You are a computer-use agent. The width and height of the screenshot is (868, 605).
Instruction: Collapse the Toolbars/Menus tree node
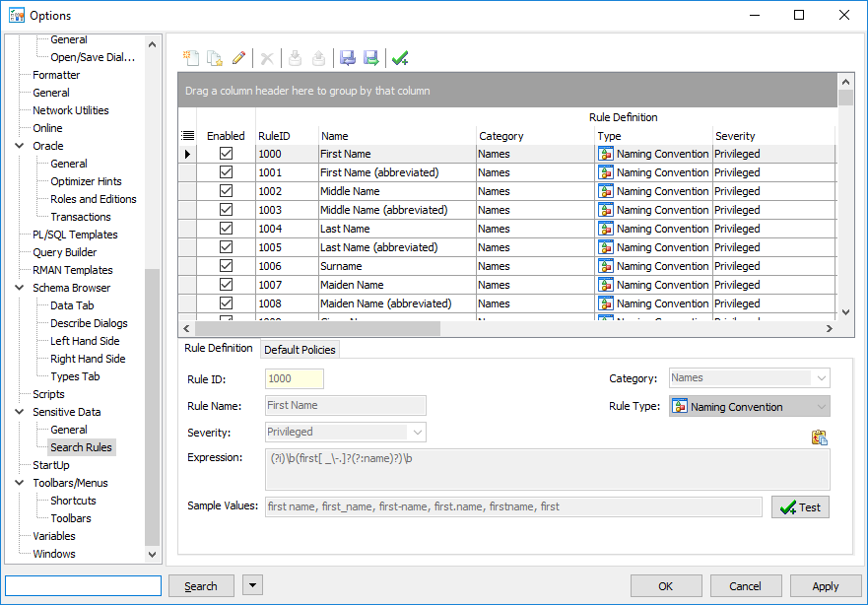pyautogui.click(x=20, y=482)
